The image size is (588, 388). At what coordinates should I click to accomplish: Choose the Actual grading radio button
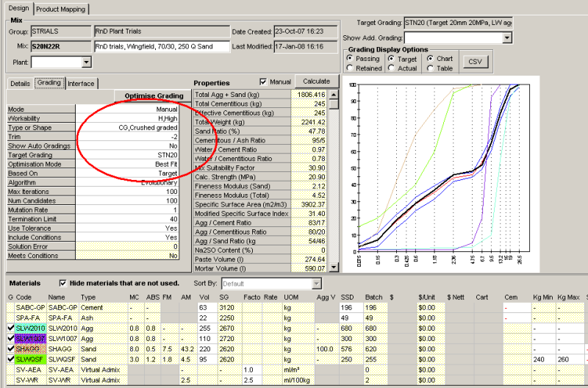pyautogui.click(x=390, y=68)
